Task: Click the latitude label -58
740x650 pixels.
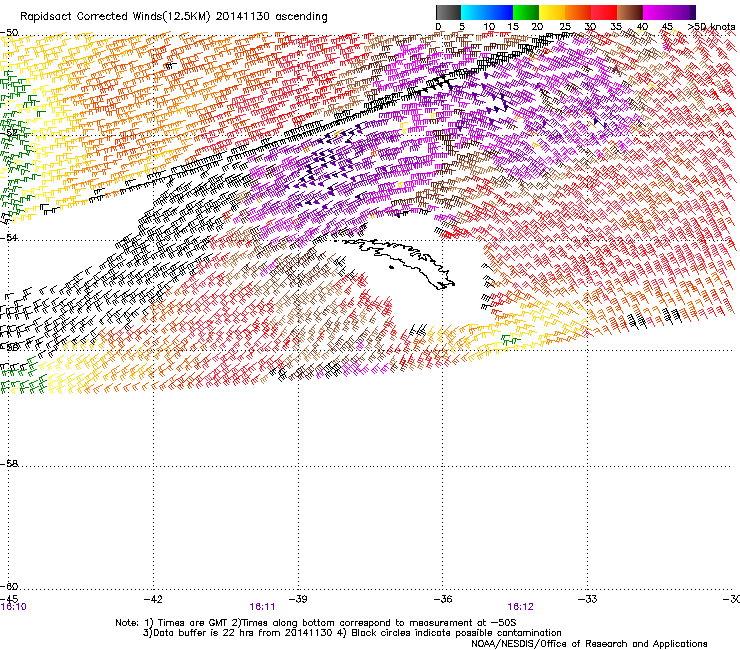Action: (9, 464)
